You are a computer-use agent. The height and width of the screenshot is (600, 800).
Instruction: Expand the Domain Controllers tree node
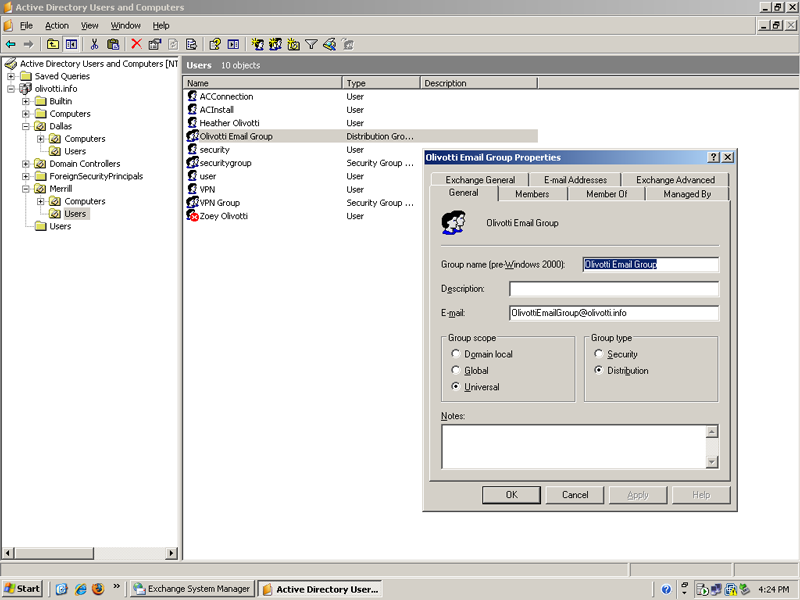pos(26,164)
